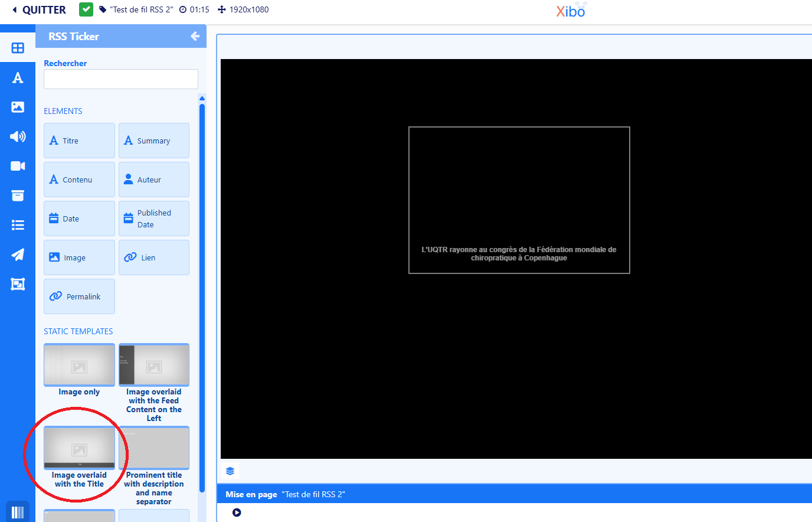Open the paper plane actions icon in the sidebar
Screen dimensions: 812x522
(x=18, y=255)
